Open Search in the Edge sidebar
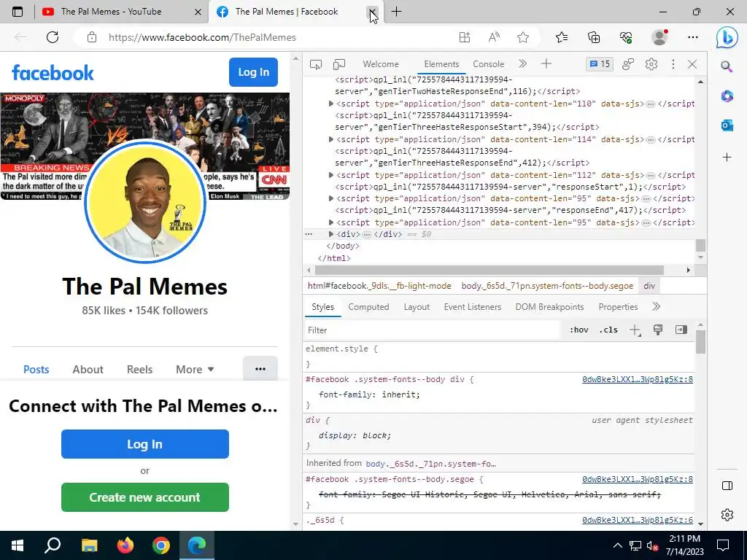 pyautogui.click(x=727, y=66)
